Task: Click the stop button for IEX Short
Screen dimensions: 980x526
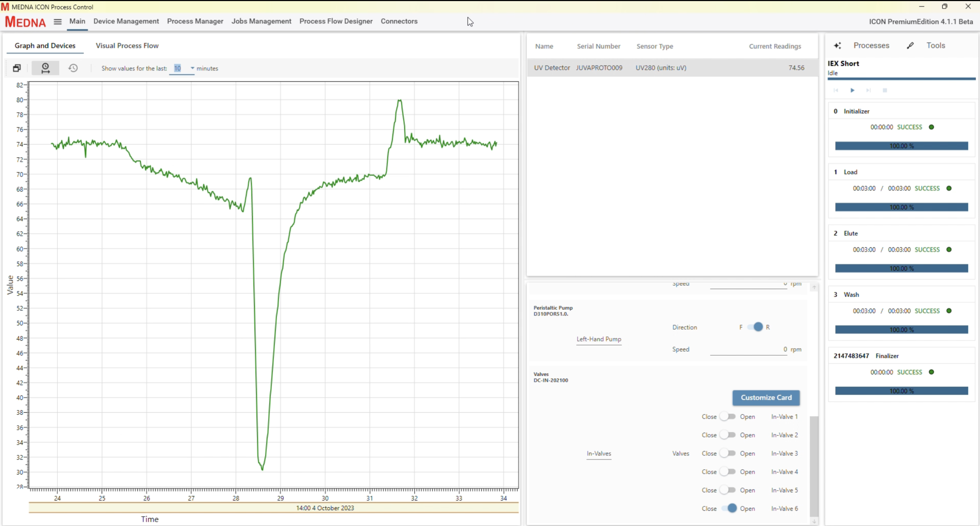Action: [885, 90]
